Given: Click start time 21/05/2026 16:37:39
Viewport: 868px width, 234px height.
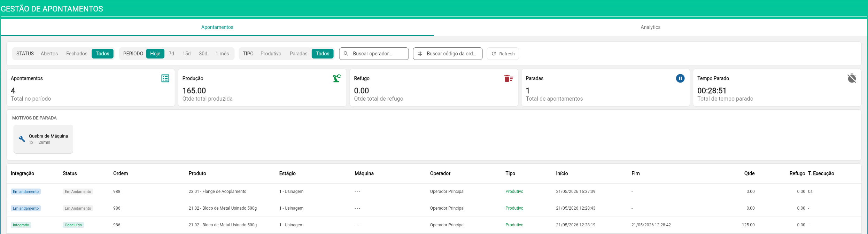Looking at the screenshot, I should (x=576, y=192).
